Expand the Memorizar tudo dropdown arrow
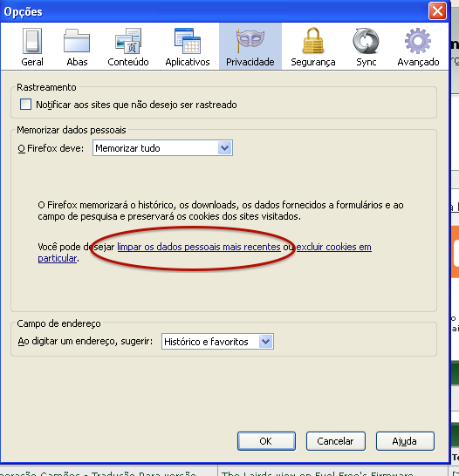 point(225,148)
